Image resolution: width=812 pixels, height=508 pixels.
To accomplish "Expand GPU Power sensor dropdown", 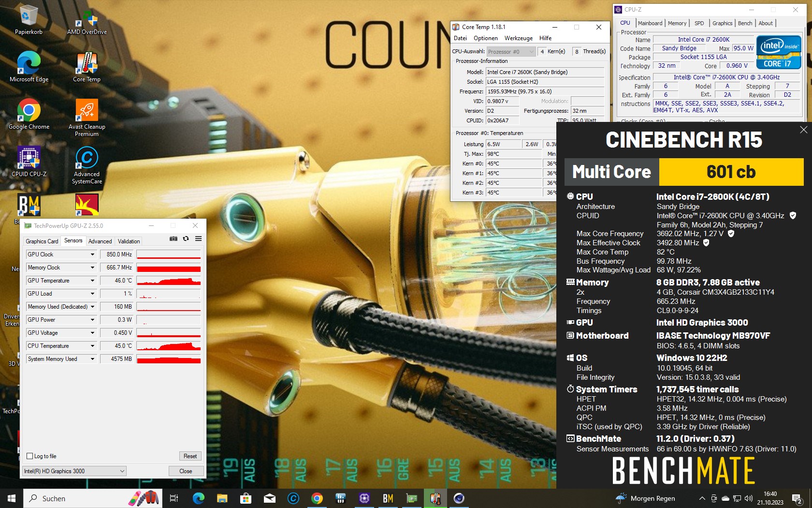I will pyautogui.click(x=92, y=320).
